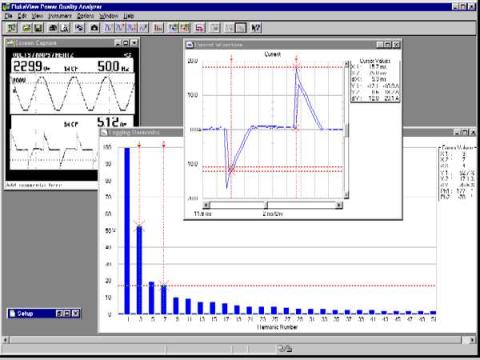The width and height of the screenshot is (480, 360).
Task: Click the camera screen-capture toolbar icon
Action: [x=94, y=28]
